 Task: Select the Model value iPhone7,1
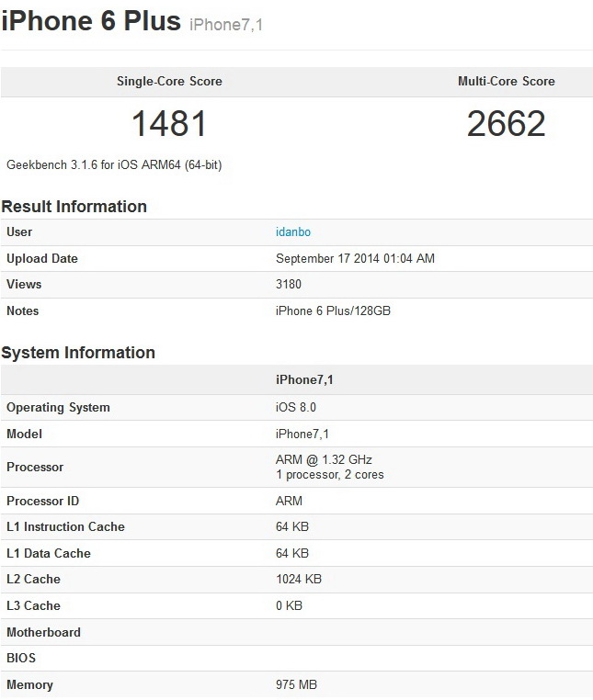(x=302, y=434)
